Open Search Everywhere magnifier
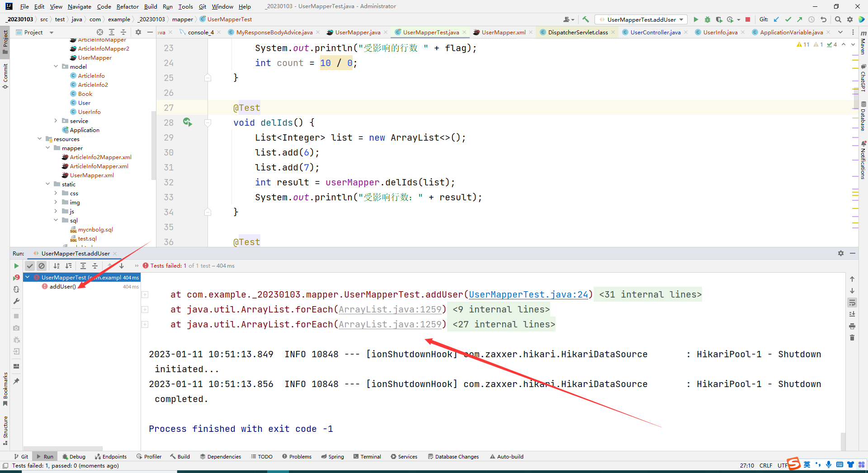Image resolution: width=868 pixels, height=473 pixels. (x=838, y=19)
